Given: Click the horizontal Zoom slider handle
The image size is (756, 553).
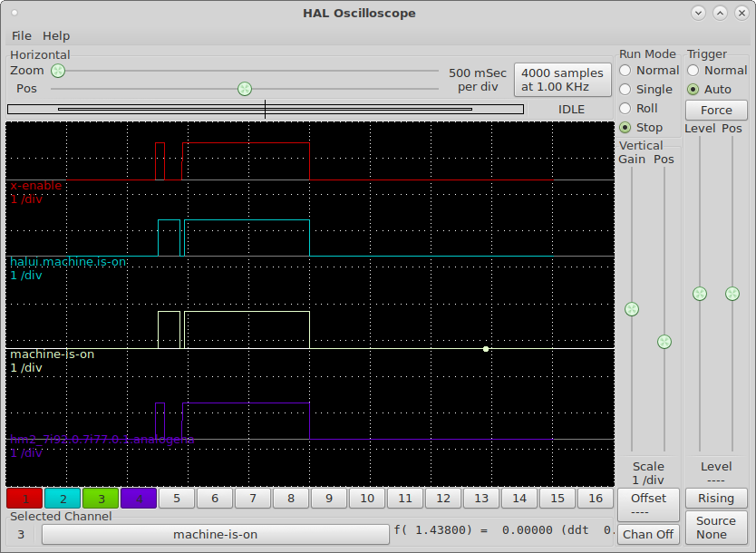Looking at the screenshot, I should [58, 71].
